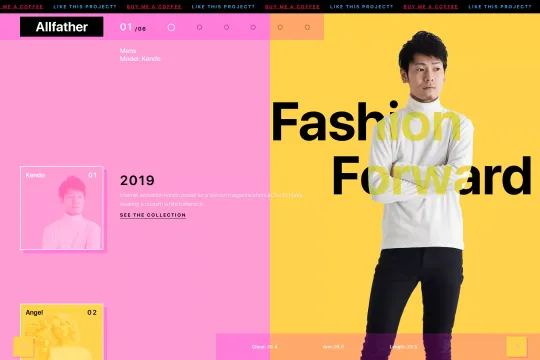Viewport: 540px width, 360px height.
Task: Click the Arm measurement value
Action: pos(333,347)
